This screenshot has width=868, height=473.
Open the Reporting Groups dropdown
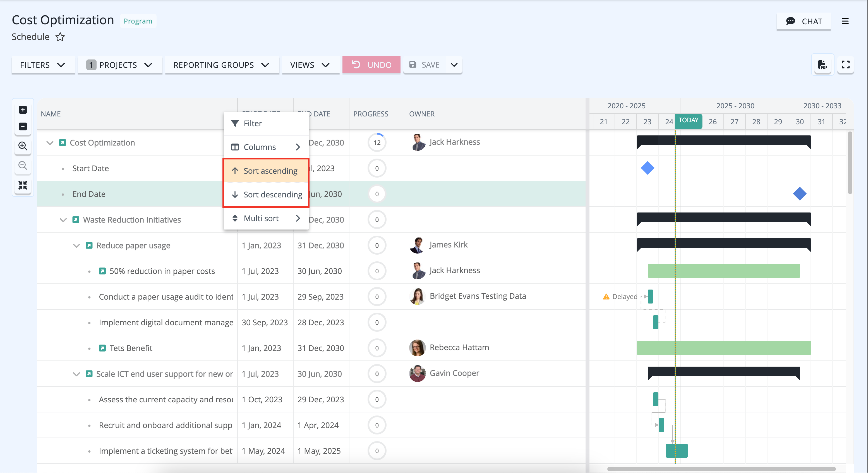[x=222, y=65]
